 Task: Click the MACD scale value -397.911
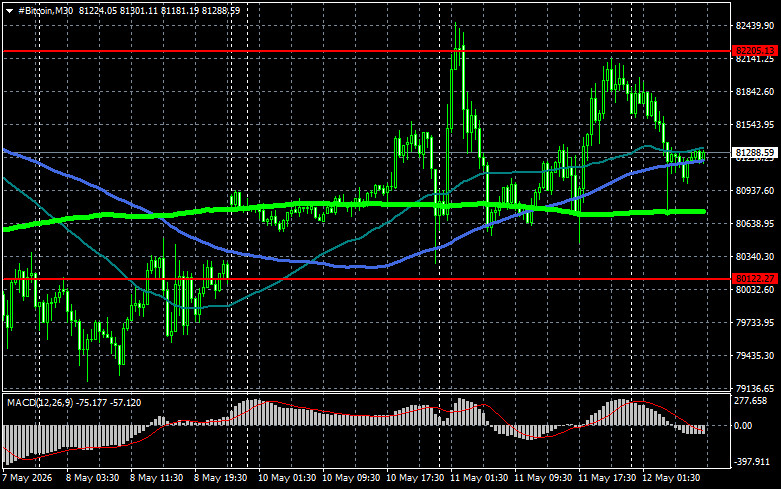coord(752,462)
